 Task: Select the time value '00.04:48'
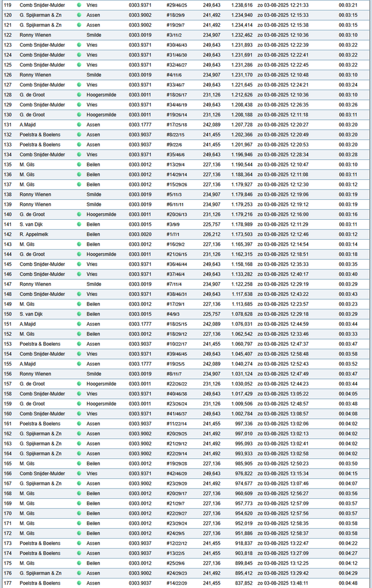click(x=348, y=583)
